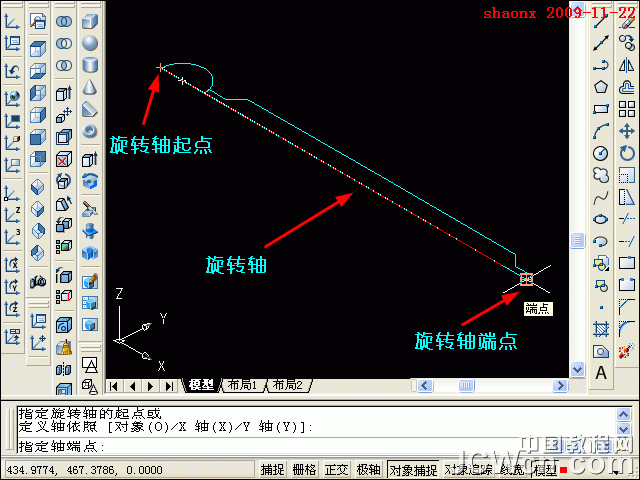The width and height of the screenshot is (640, 480).
Task: Switch to the 布局2 tab
Action: [288, 384]
